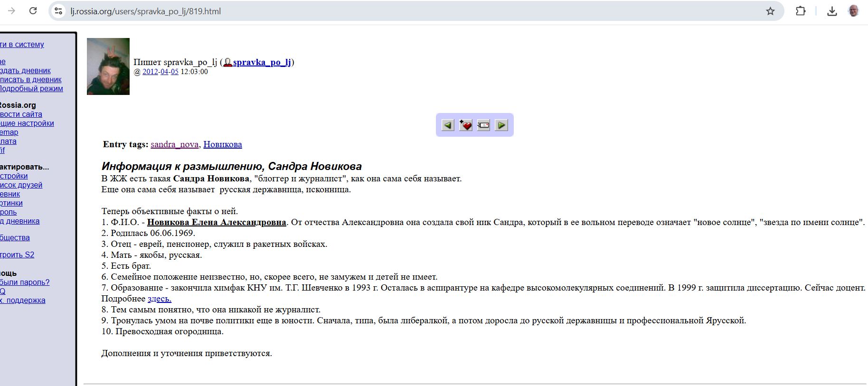Click the tell-a-friend envelope icon
The image size is (868, 386).
tap(483, 125)
